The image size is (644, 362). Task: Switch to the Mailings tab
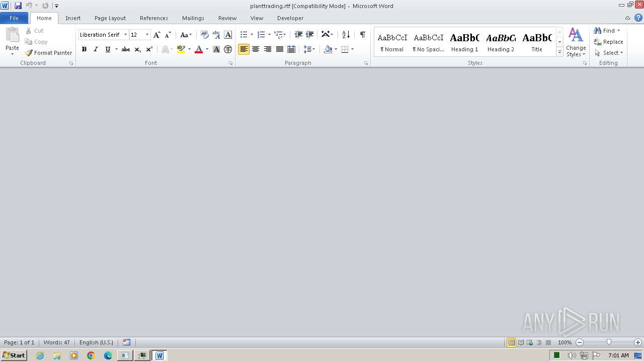pos(193,18)
